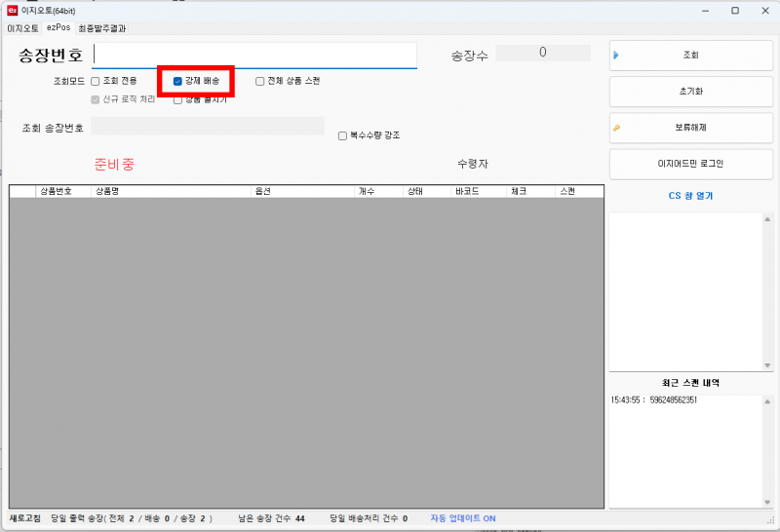Click 당일 배송처리 건수 0 status text
This screenshot has height=532, width=780.
pyautogui.click(x=369, y=518)
